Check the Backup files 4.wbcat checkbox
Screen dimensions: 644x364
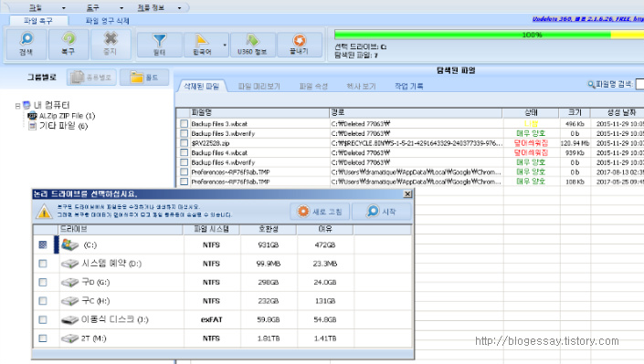(184, 152)
